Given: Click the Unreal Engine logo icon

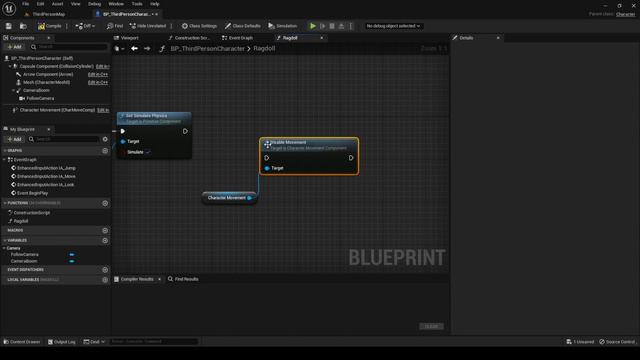Looking at the screenshot, I should click(x=9, y=8).
